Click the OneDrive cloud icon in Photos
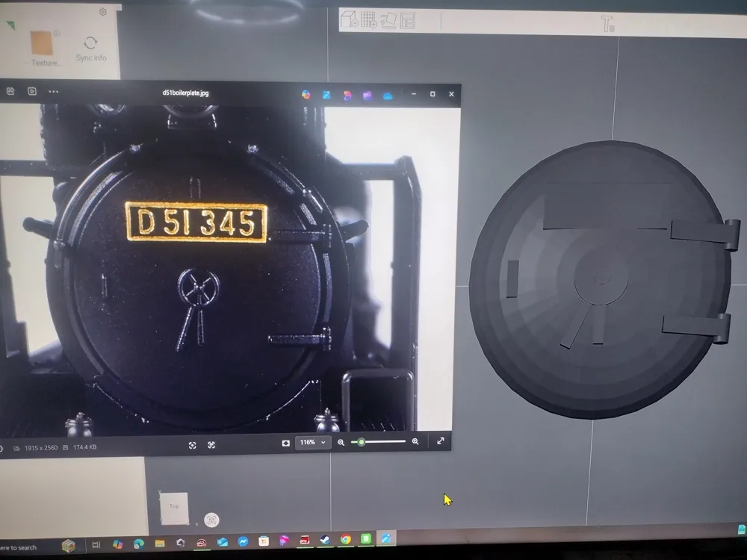747x560 pixels. (x=388, y=96)
